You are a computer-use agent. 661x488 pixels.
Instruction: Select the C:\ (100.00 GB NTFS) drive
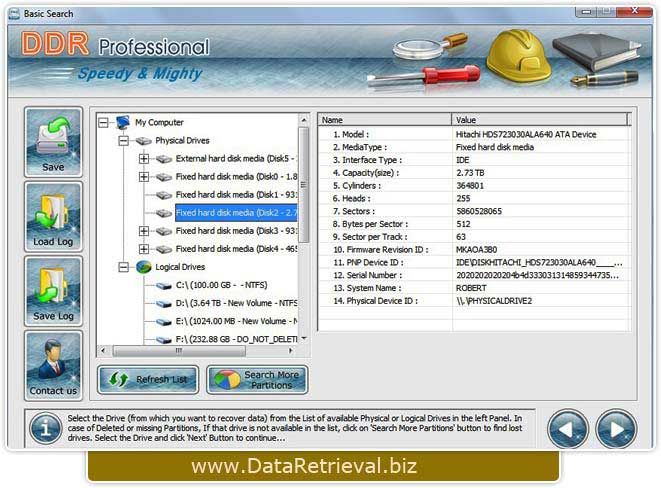(x=221, y=285)
